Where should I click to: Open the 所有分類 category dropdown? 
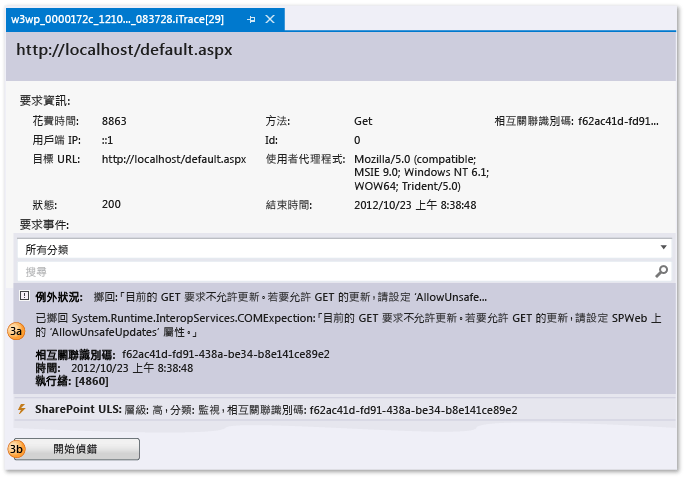tap(344, 249)
